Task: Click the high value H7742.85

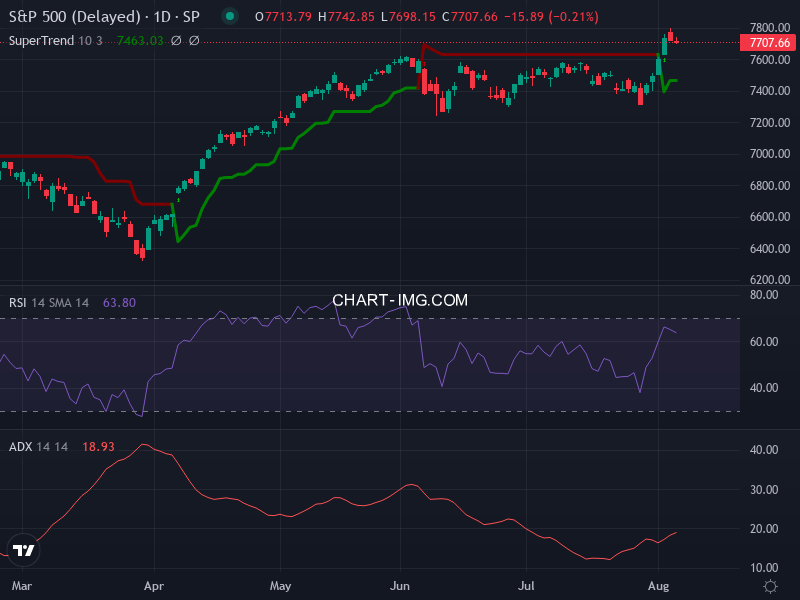Action: (346, 17)
